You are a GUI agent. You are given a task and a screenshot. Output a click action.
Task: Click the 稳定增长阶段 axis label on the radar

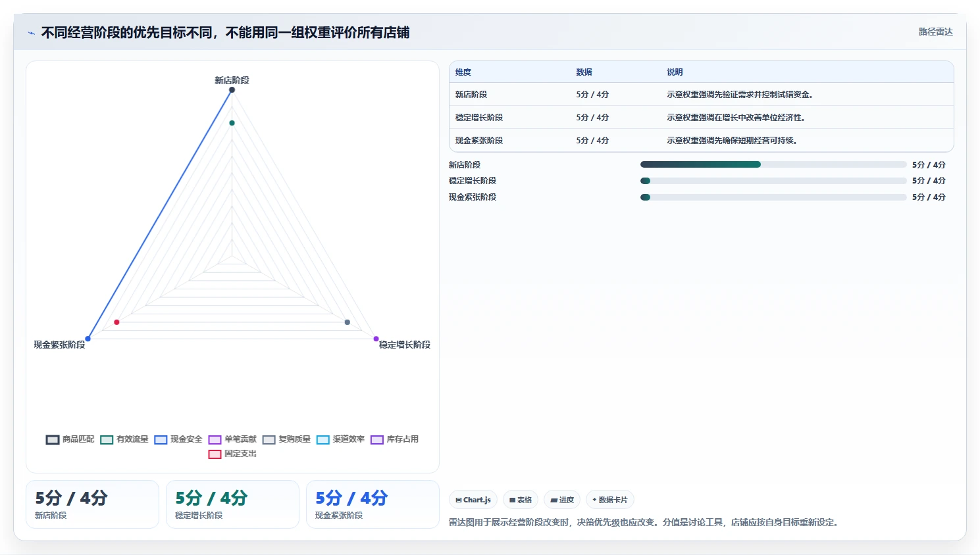pos(405,345)
